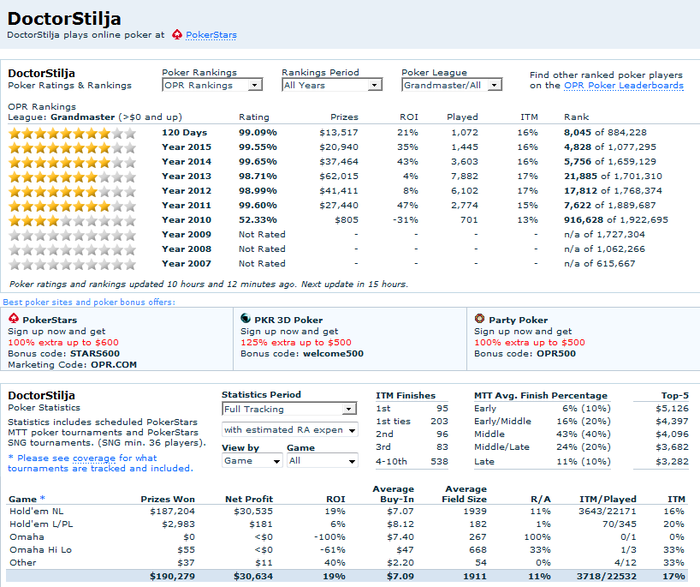The image size is (700, 587).
Task: Click rank '8,045 of 884,228'
Action: coord(605,133)
